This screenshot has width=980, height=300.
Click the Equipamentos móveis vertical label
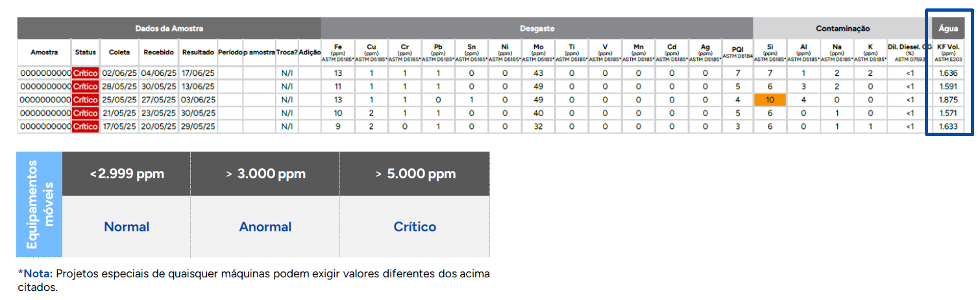(x=39, y=204)
